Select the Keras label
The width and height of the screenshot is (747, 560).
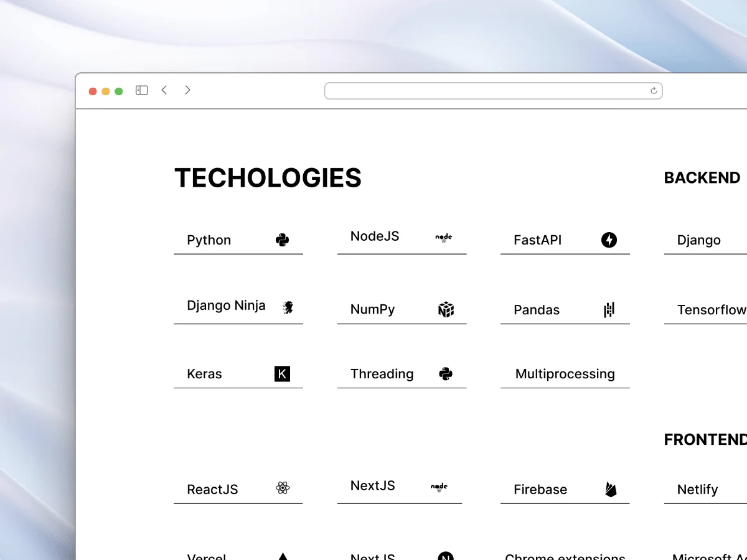point(204,374)
